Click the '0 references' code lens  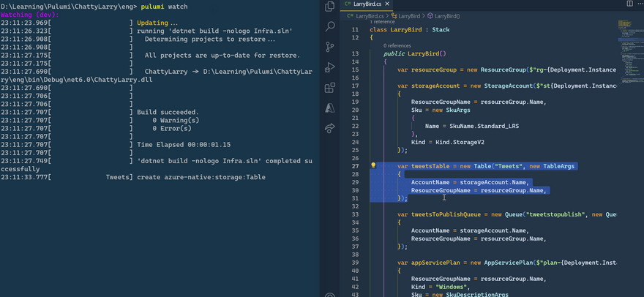[397, 45]
